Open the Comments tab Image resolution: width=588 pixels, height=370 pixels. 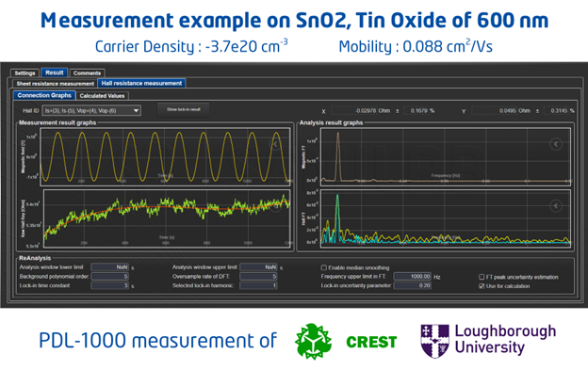click(x=87, y=73)
